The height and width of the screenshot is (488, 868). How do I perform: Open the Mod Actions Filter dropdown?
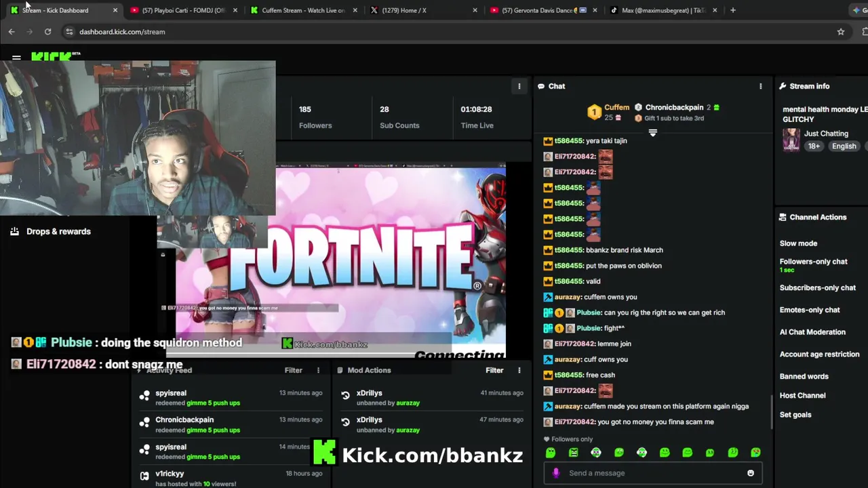pos(494,370)
